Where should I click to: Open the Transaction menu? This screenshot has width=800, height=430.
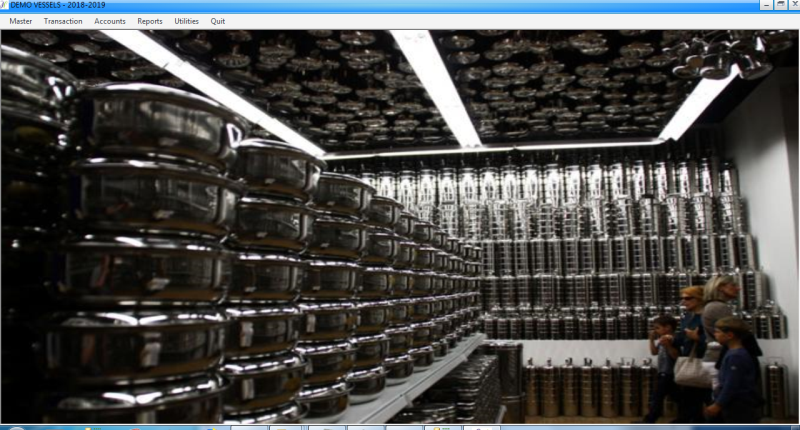63,21
